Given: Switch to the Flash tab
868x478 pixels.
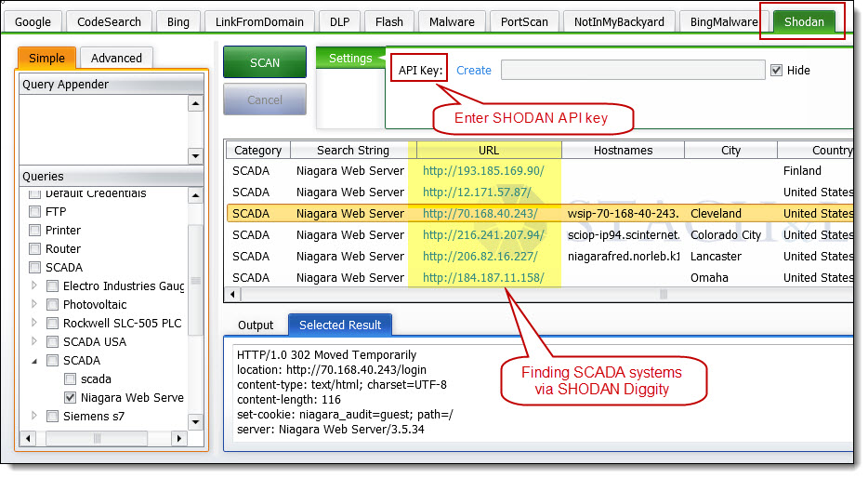Looking at the screenshot, I should coord(389,22).
